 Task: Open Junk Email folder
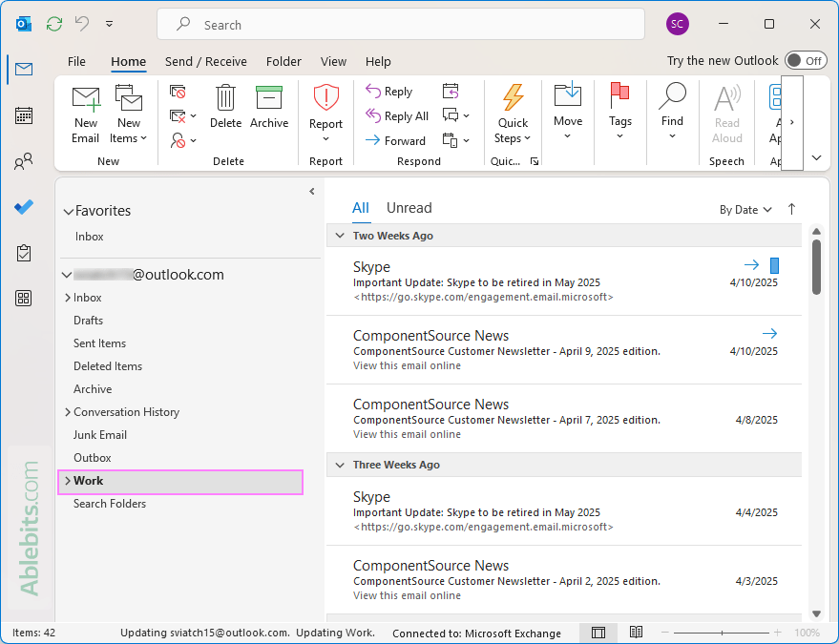(x=100, y=435)
